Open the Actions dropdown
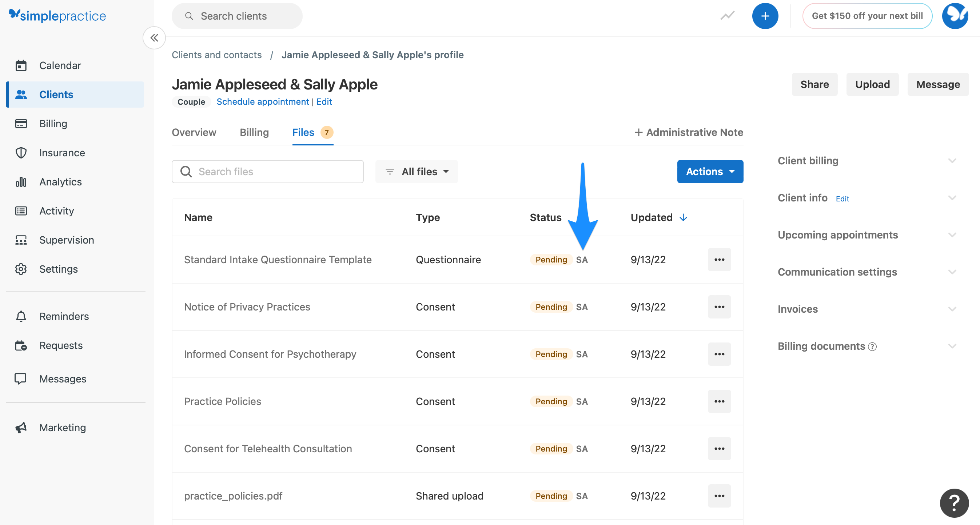Viewport: 980px width, 525px height. pyautogui.click(x=710, y=172)
